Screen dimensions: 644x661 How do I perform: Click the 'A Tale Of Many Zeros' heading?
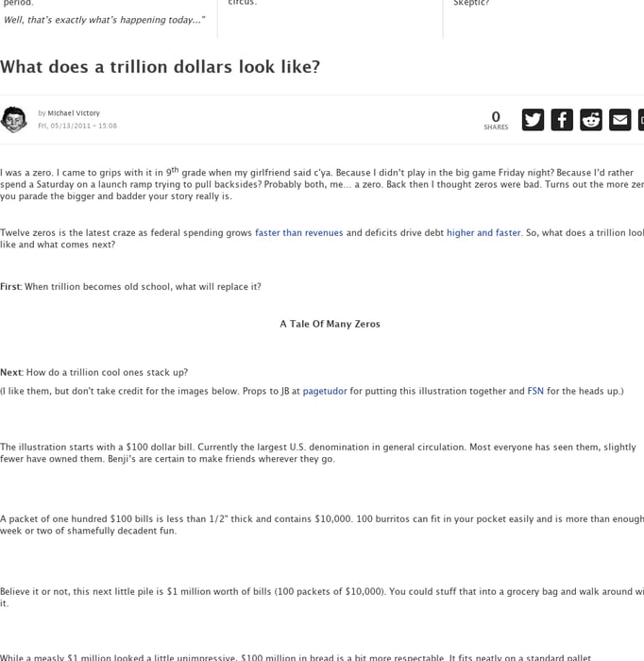[x=330, y=324]
